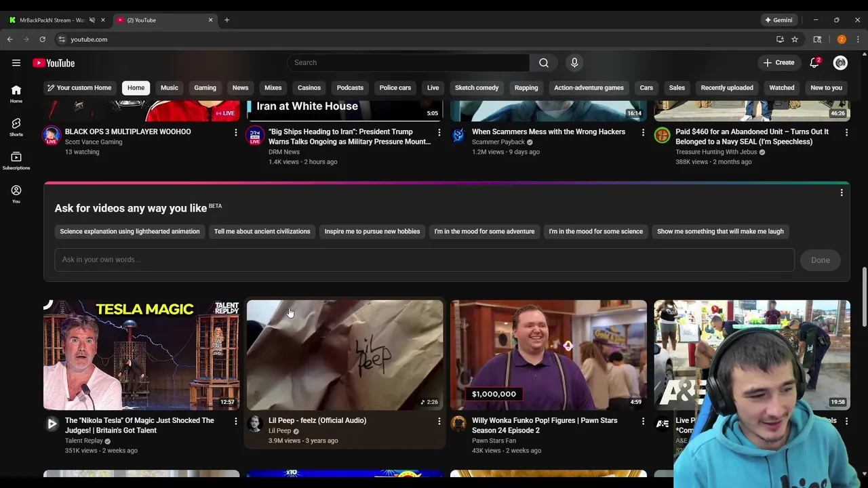Select New to you chip
The width and height of the screenshot is (868, 488).
coord(826,87)
